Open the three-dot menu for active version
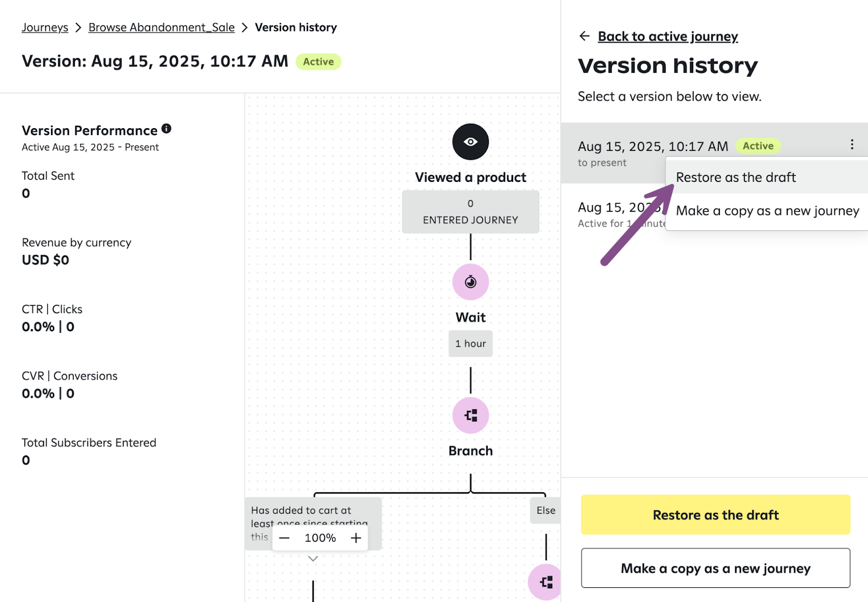This screenshot has height=602, width=868. click(852, 144)
